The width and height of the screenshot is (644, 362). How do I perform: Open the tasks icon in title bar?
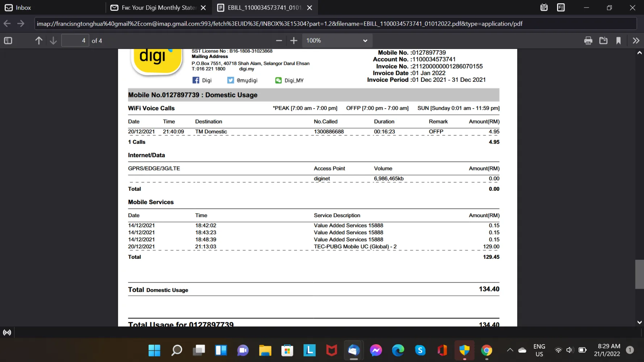561,8
